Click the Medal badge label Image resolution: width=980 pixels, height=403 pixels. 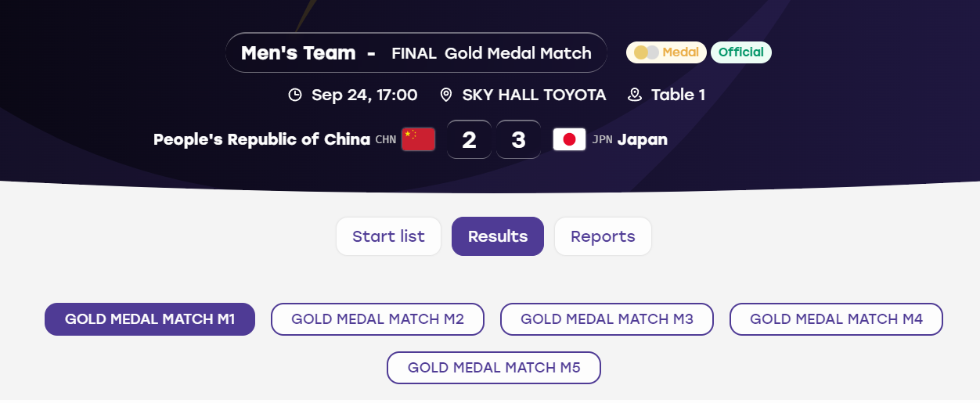coord(680,52)
